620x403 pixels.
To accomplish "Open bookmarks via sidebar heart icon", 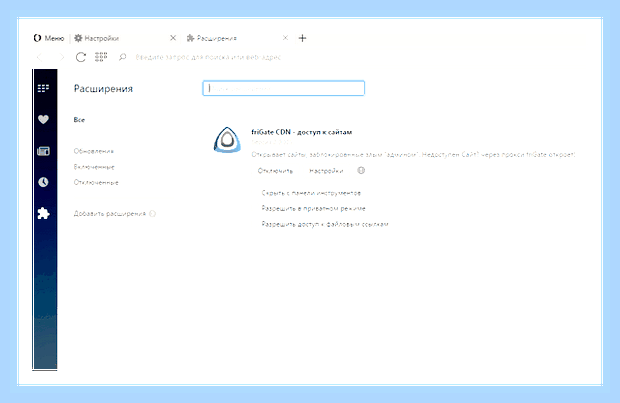I will pos(43,119).
